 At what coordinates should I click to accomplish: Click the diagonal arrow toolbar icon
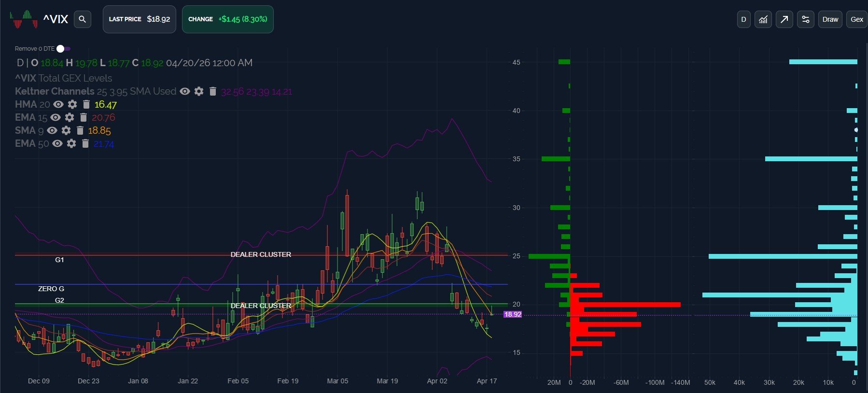point(784,19)
